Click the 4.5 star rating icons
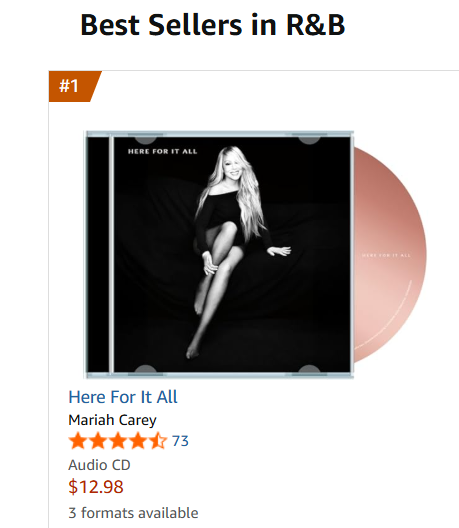The width and height of the screenshot is (459, 528). [x=118, y=441]
